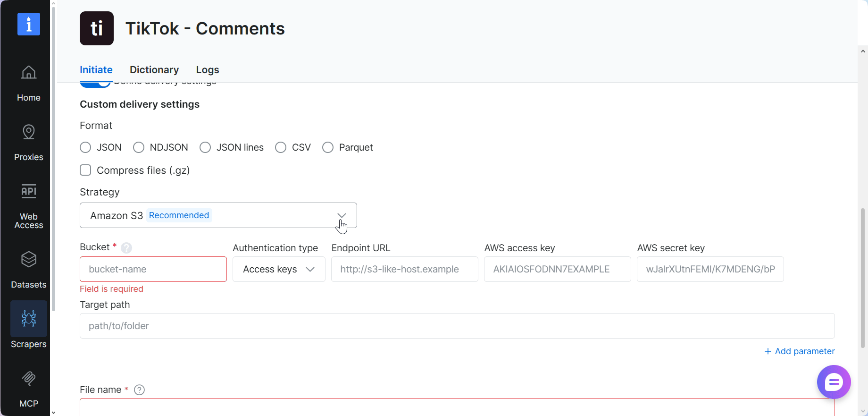This screenshot has height=416, width=868.
Task: Focus the AWS access key field
Action: point(558,269)
